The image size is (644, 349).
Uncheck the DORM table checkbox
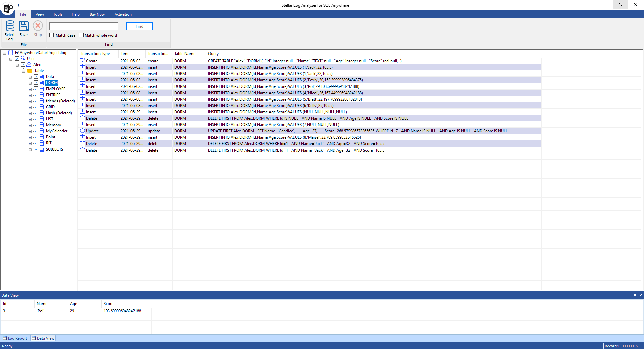pyautogui.click(x=36, y=83)
